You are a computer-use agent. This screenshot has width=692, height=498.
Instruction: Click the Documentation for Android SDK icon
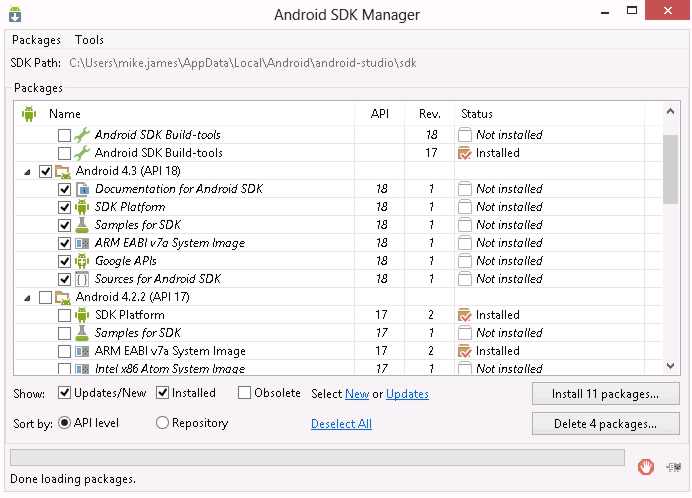(83, 189)
